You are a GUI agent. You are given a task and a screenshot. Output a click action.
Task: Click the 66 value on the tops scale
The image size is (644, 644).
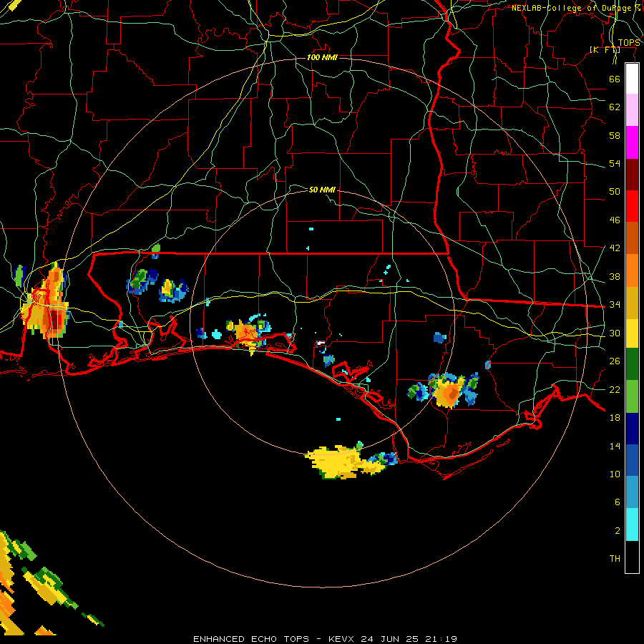point(615,79)
